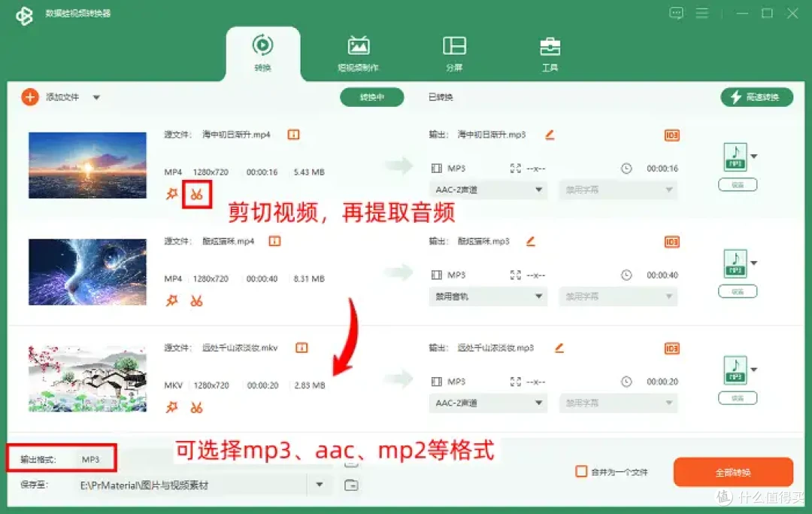
Task: Click edit wand icon for 00:00:40 video
Action: point(172,300)
